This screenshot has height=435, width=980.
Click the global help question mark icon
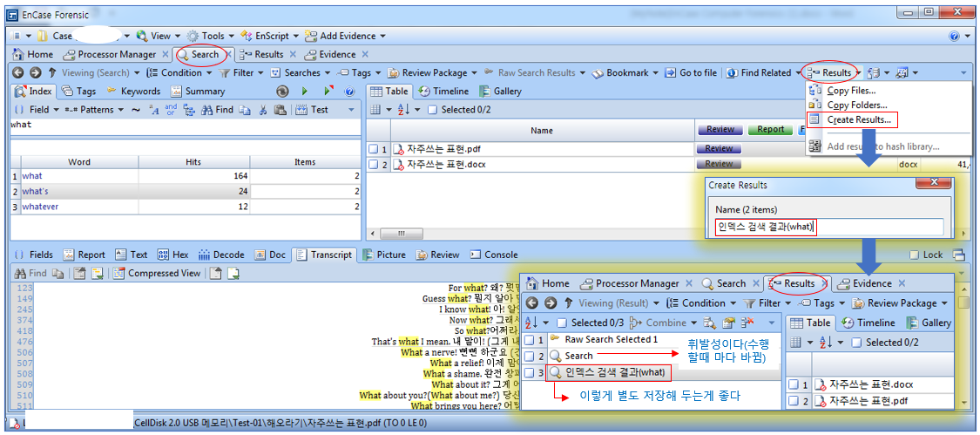point(955,37)
